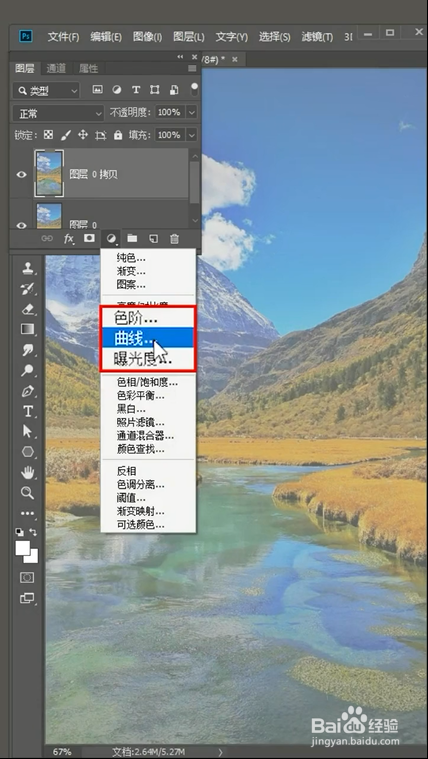The width and height of the screenshot is (428, 759).
Task: Open the Layers panel options menu
Action: 192,69
